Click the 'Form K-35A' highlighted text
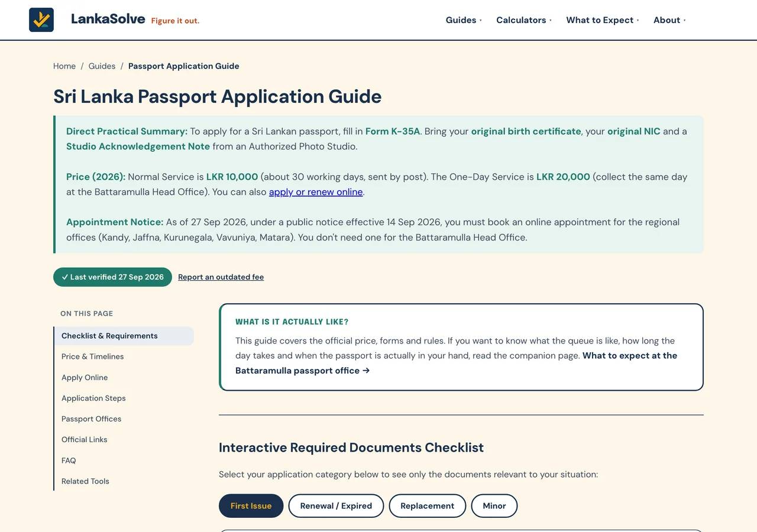This screenshot has width=757, height=532. (393, 131)
